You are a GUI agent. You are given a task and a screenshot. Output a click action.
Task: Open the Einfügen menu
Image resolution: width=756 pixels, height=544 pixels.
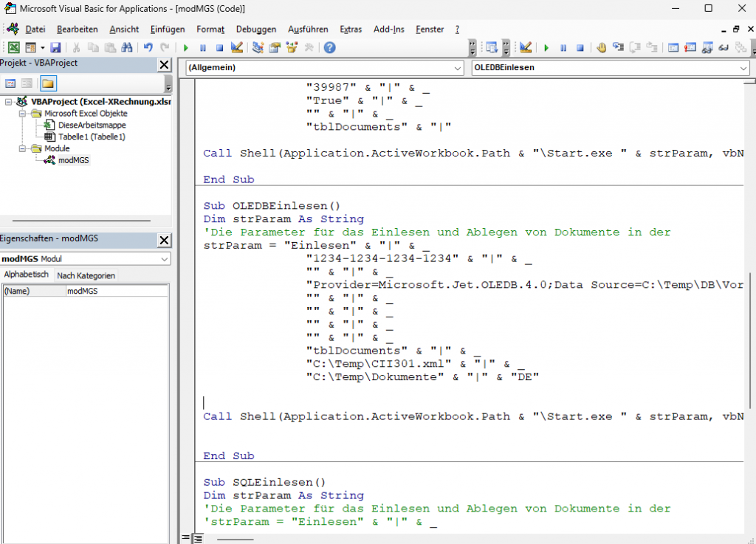(168, 30)
